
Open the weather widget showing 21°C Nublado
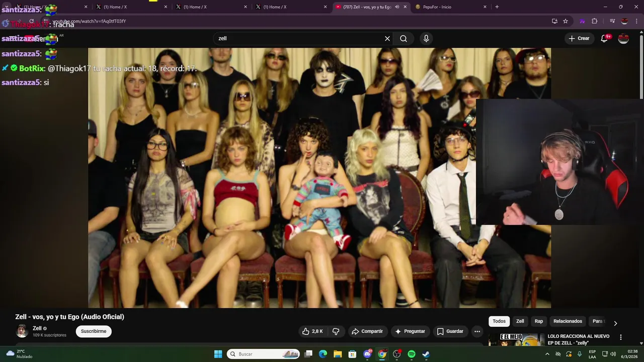pyautogui.click(x=20, y=354)
